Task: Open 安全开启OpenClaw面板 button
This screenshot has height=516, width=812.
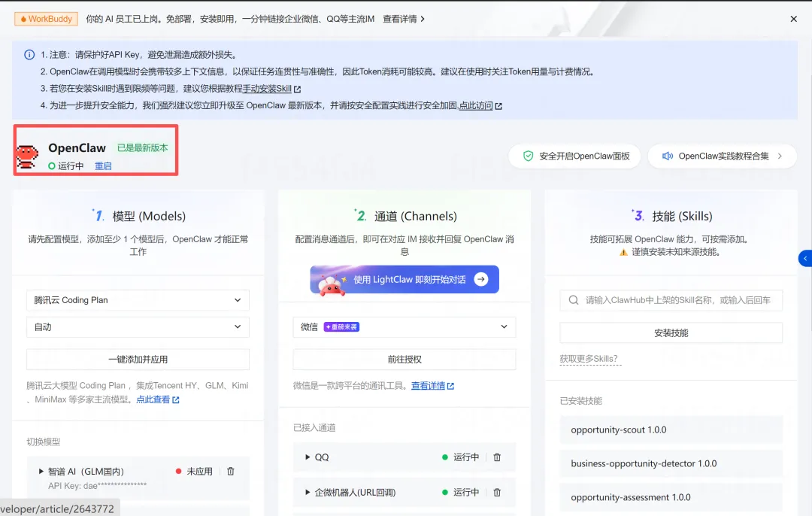Action: pyautogui.click(x=574, y=156)
